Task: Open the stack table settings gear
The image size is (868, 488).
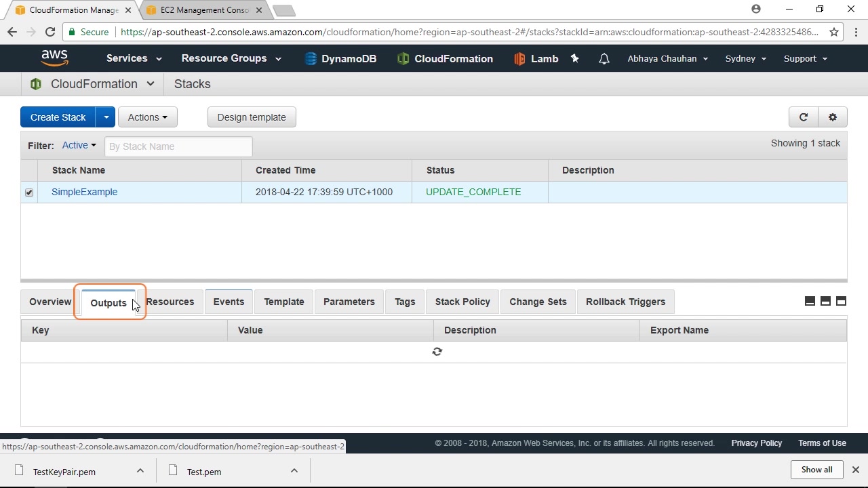Action: tap(833, 117)
